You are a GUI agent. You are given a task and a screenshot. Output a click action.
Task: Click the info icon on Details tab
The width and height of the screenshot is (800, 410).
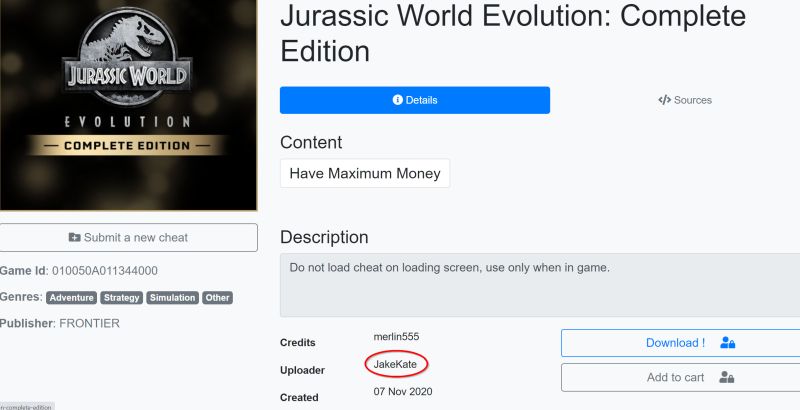pos(397,100)
